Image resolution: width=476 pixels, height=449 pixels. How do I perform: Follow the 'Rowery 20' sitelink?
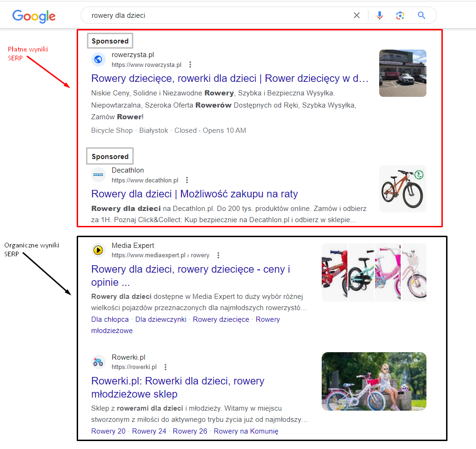pos(108,431)
